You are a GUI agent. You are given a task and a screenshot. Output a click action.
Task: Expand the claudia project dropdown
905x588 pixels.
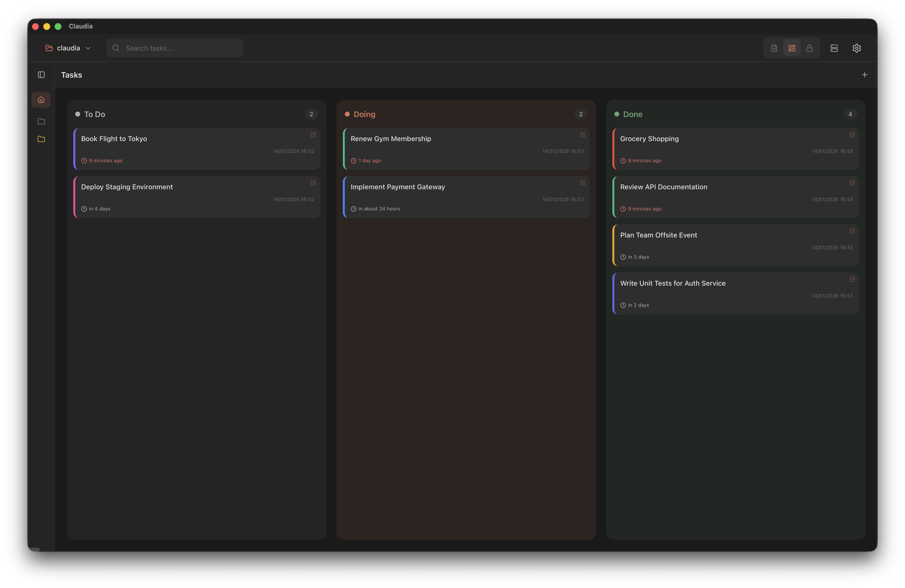pyautogui.click(x=88, y=48)
